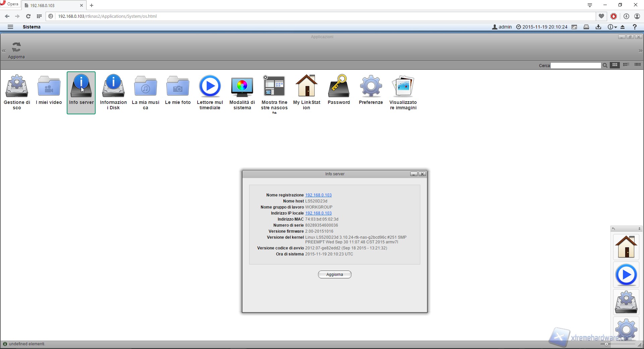Click the Aggiorna button in Info server
The height and width of the screenshot is (349, 644).
click(334, 275)
